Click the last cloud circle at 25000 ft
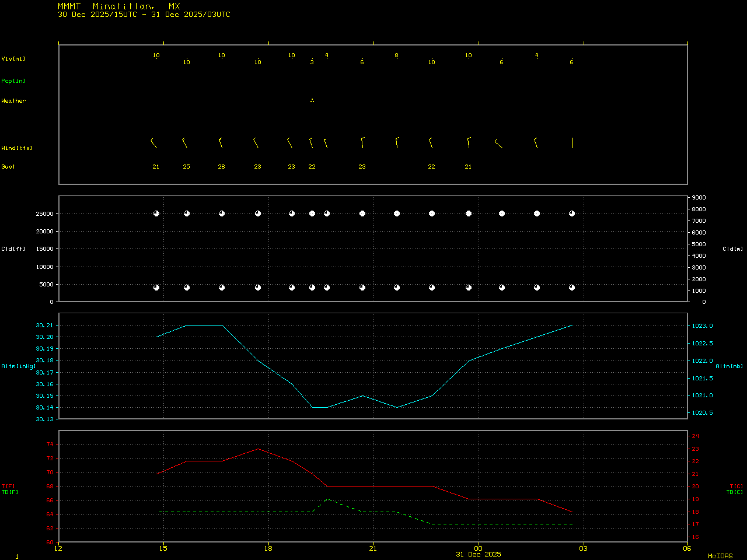 pos(572,213)
